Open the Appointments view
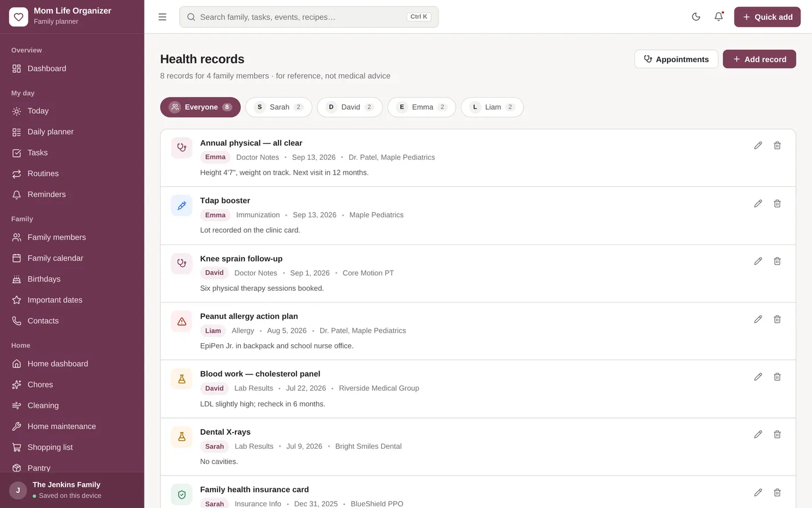 (676, 59)
